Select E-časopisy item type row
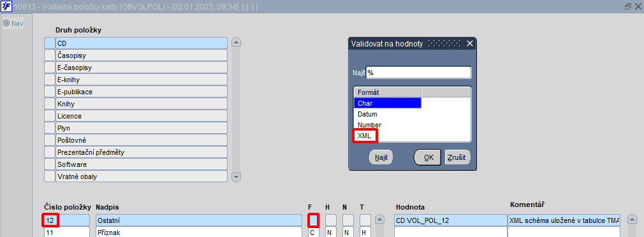Image resolution: width=644 pixels, height=237 pixels. 142,68
